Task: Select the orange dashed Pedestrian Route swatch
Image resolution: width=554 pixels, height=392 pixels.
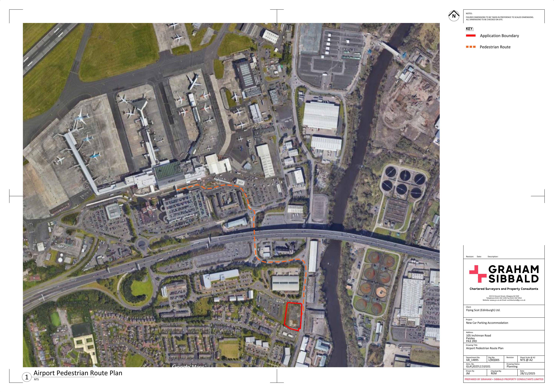Action: (471, 47)
